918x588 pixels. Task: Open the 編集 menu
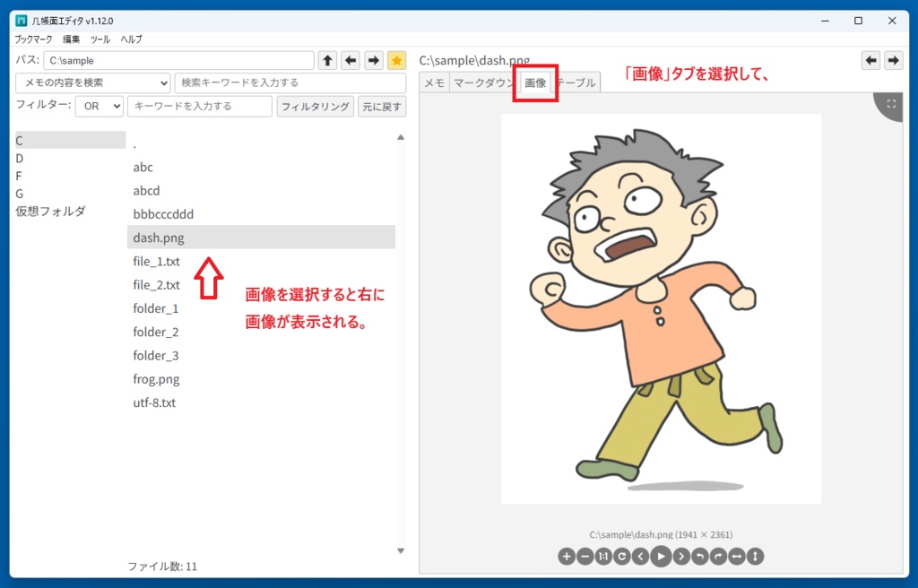(x=72, y=39)
